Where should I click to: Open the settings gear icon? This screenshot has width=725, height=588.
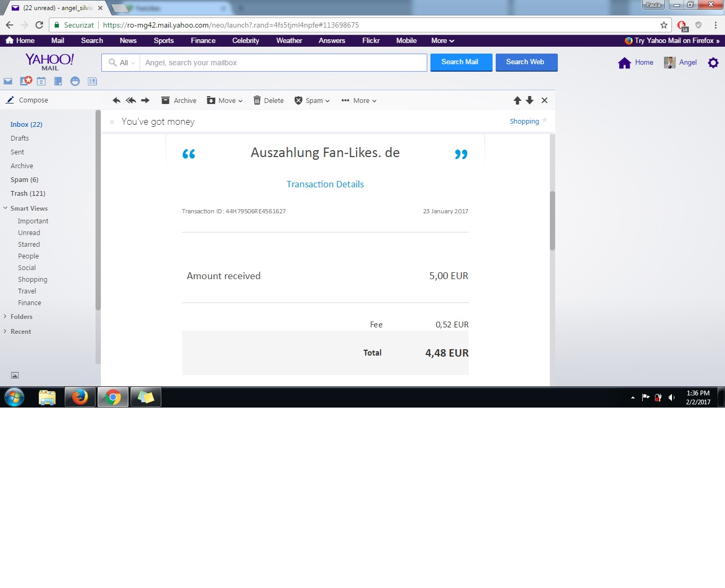click(x=713, y=63)
